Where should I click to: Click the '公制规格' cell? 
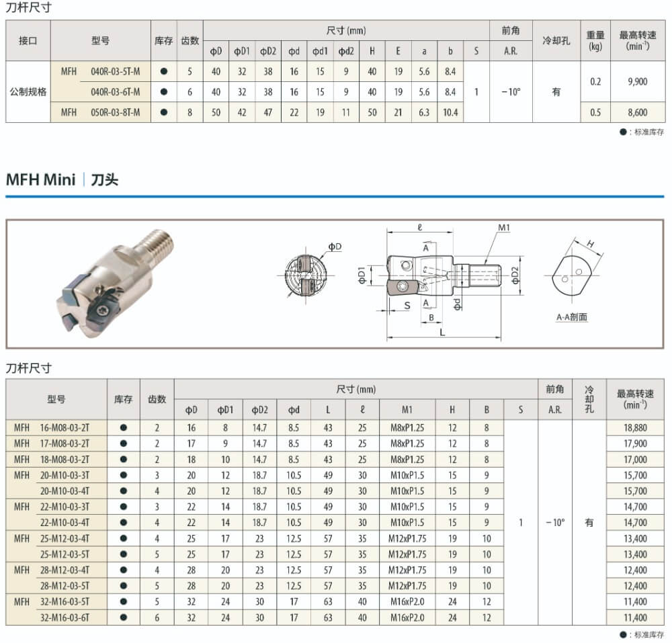tap(28, 91)
